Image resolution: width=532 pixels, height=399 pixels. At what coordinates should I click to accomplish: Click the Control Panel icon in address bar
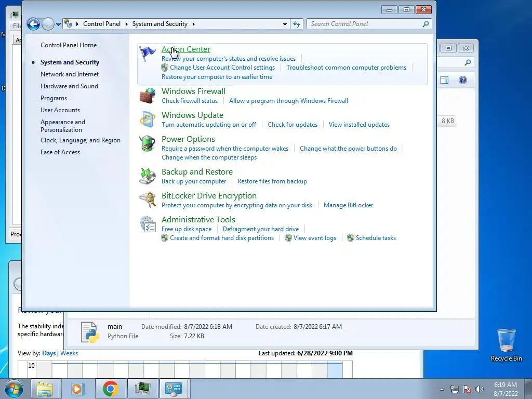[68, 24]
